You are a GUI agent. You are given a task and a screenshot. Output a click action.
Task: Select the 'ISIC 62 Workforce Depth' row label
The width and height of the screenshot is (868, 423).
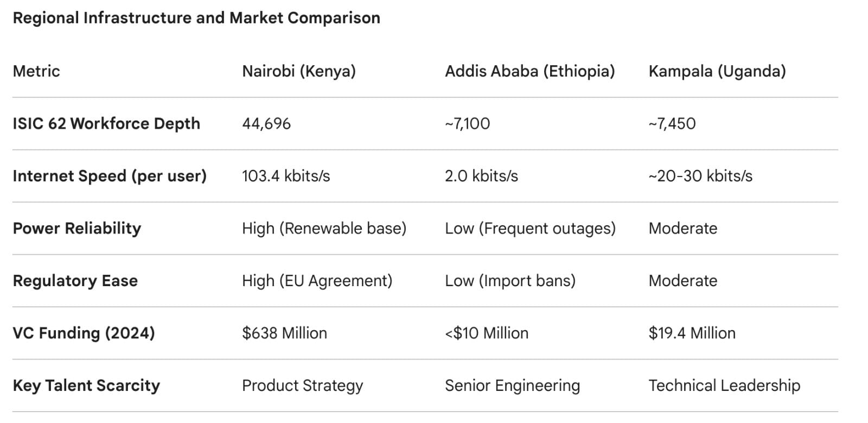106,124
